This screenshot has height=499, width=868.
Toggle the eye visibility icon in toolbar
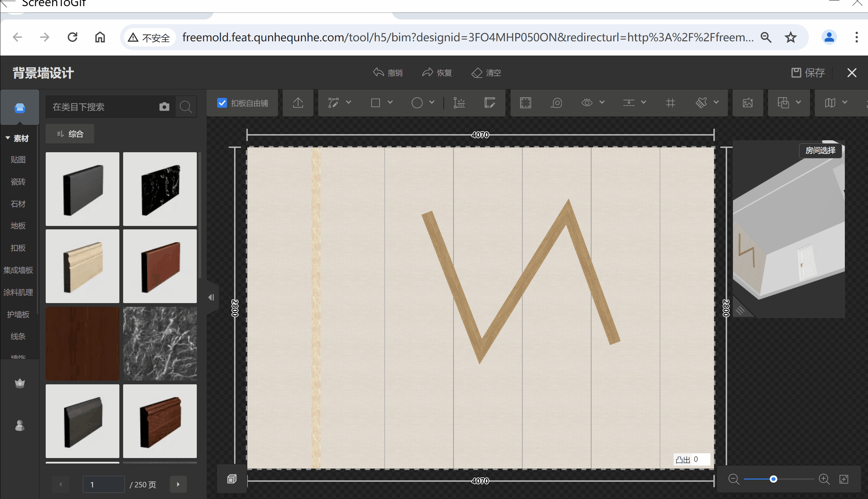pyautogui.click(x=587, y=103)
